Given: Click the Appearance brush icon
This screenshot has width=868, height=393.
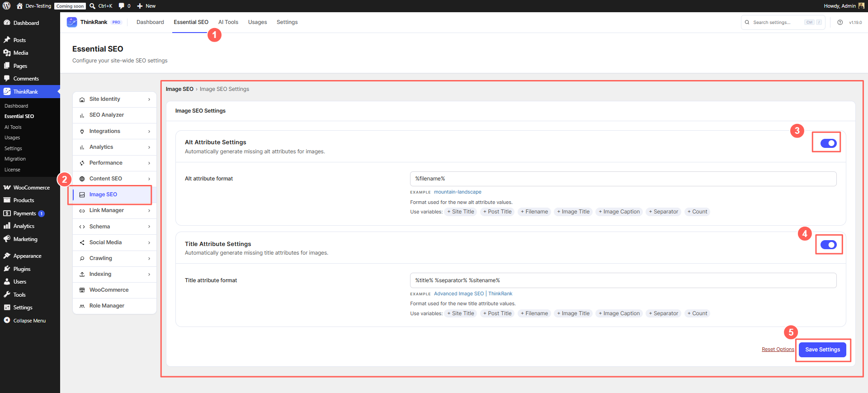Looking at the screenshot, I should click(7, 256).
